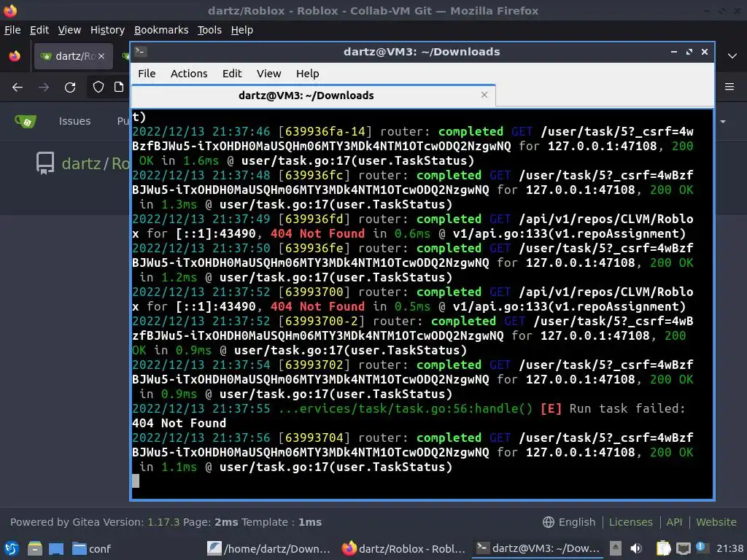Close the dartz@VM3 terminal tab

pyautogui.click(x=484, y=96)
